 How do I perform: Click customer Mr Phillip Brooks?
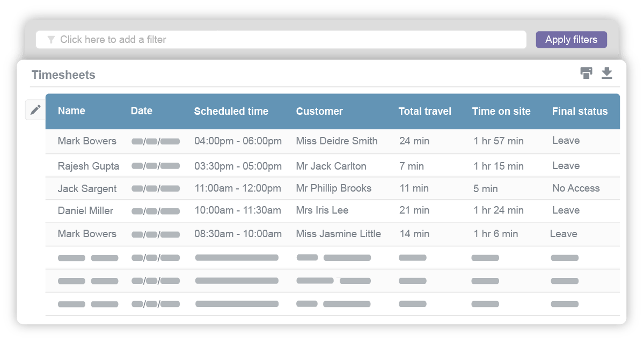click(333, 188)
